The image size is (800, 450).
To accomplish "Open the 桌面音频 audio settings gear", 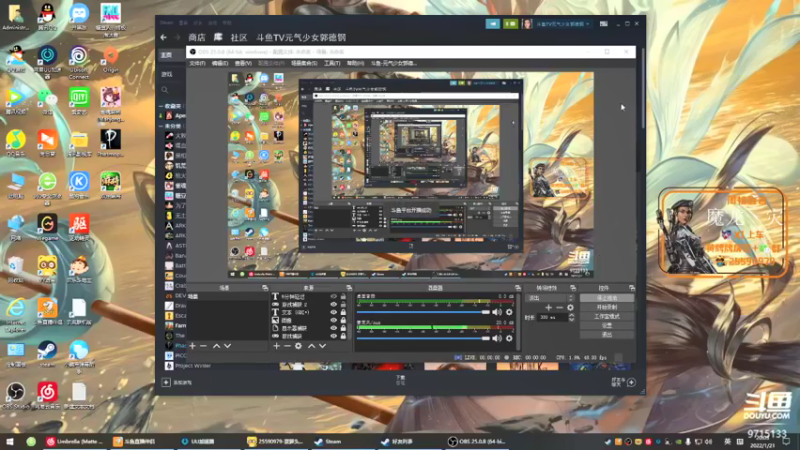I will pos(509,312).
